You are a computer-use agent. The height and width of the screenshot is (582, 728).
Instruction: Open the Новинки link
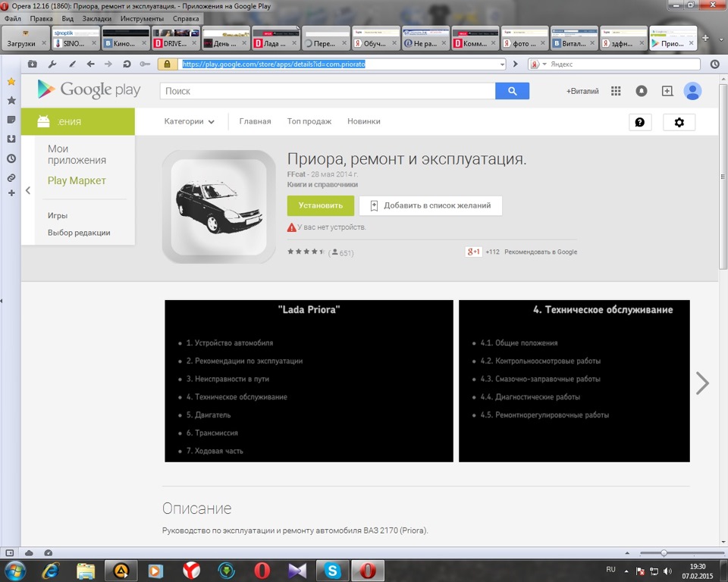[x=363, y=121]
